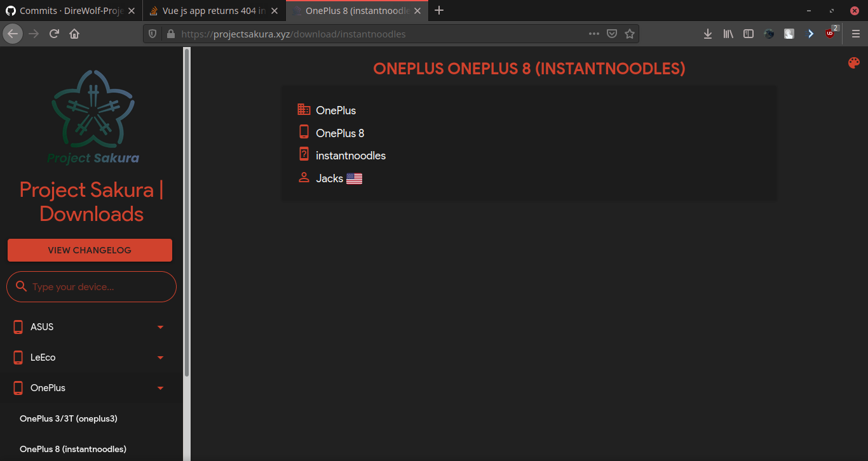
Task: Click the LeEco phone icon
Action: click(18, 357)
